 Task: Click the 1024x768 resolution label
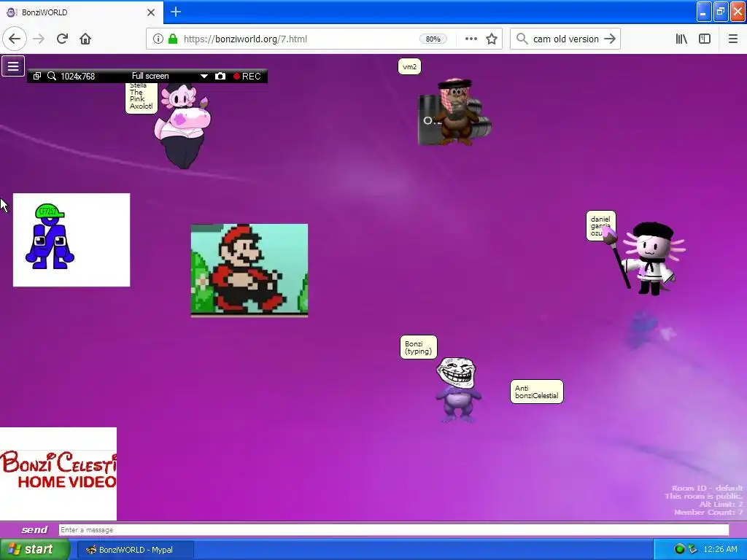click(77, 76)
